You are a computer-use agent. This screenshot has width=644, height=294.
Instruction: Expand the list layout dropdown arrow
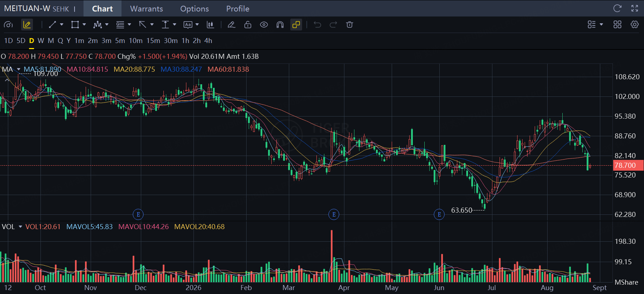pos(601,25)
